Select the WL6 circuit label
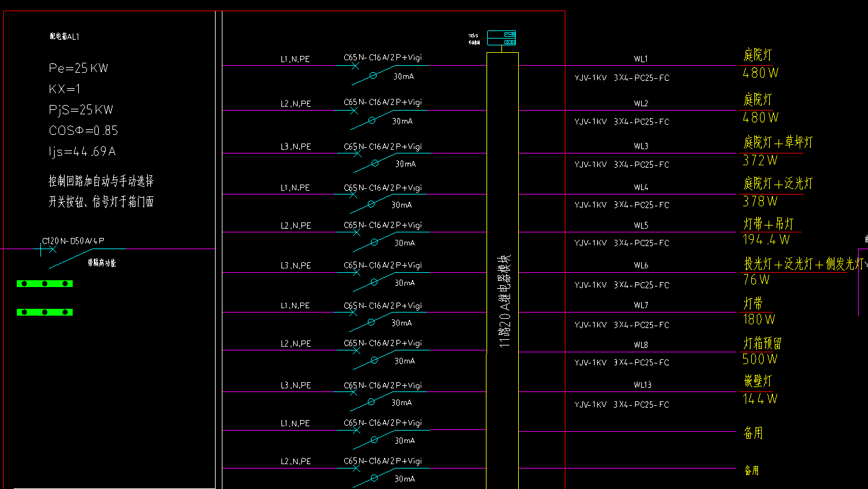Viewport: 868px width, 489px height. point(641,265)
